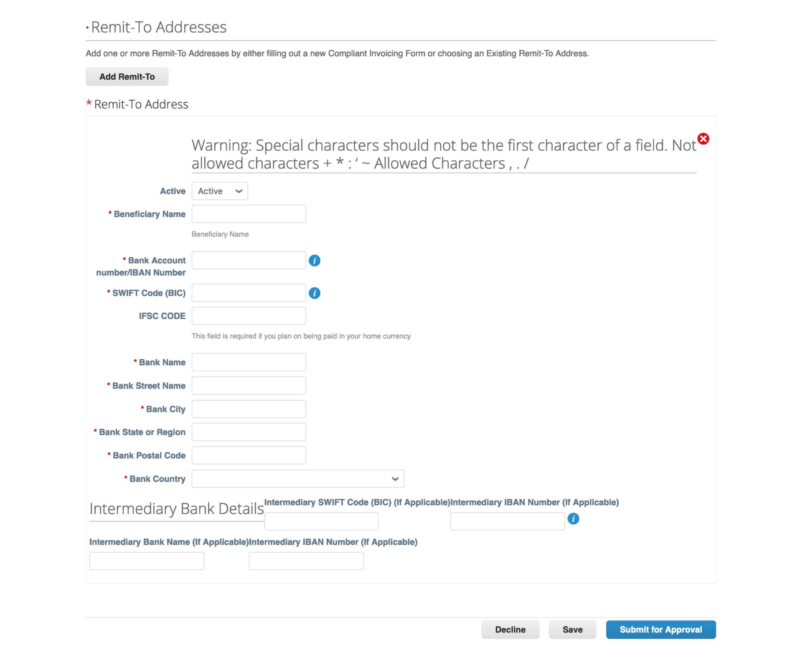Screen dimensions: 812x664
Task: Open the info tooltip for Bank Account number
Action: (x=314, y=260)
